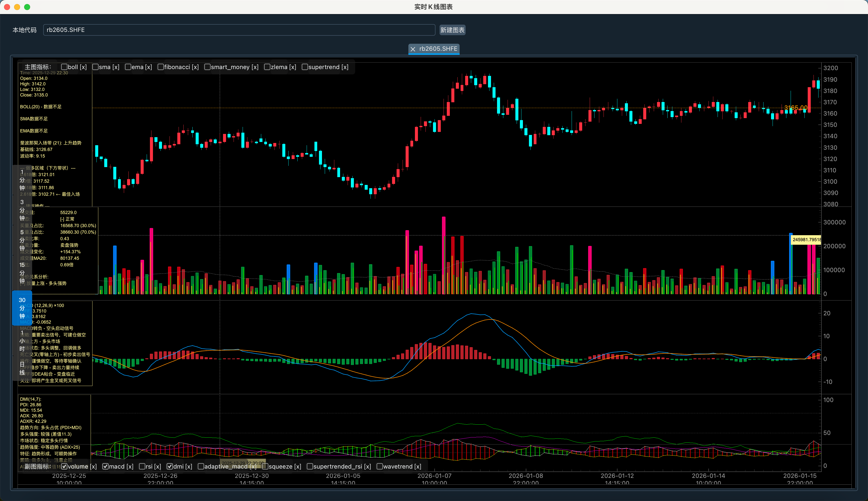Enable the rsi sub-indicator checkbox

142,466
